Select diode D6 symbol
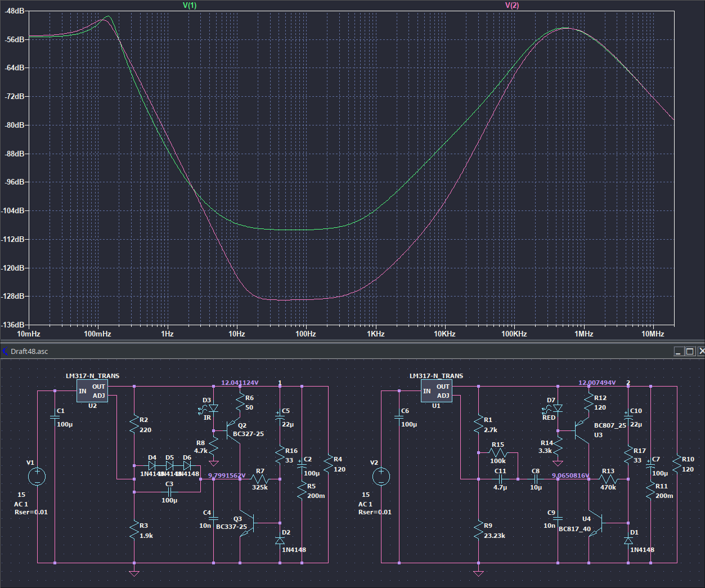Screen dimensions: 705x588 (x=187, y=466)
